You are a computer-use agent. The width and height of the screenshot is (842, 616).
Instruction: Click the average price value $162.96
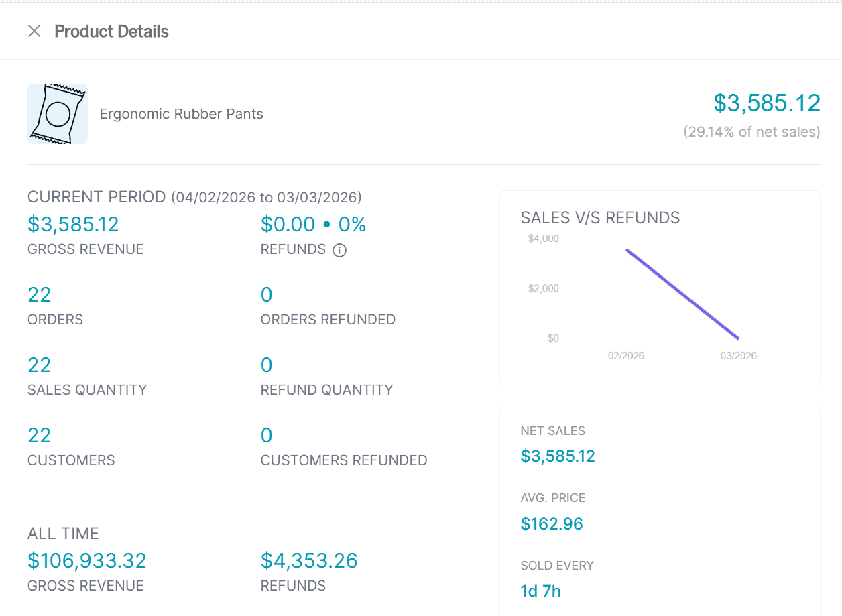pyautogui.click(x=552, y=524)
